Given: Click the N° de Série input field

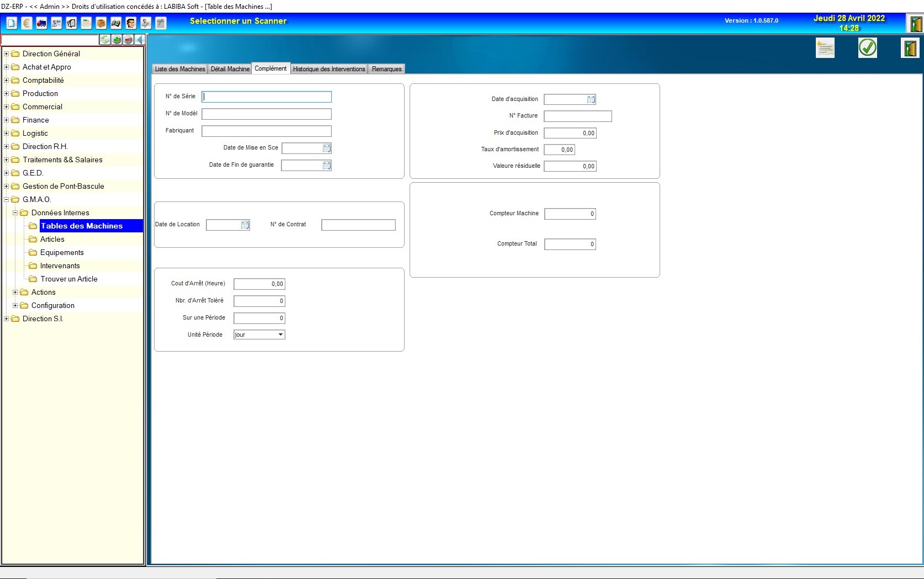Looking at the screenshot, I should [x=267, y=97].
